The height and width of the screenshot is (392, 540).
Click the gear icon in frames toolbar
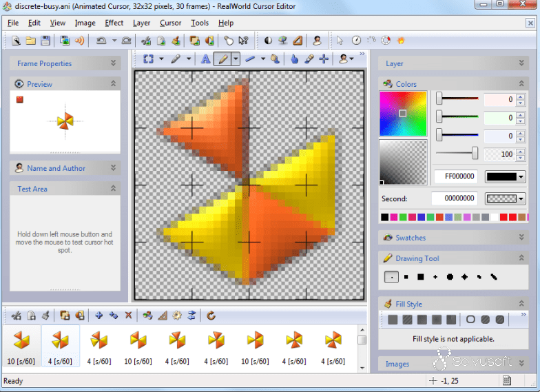click(177, 316)
